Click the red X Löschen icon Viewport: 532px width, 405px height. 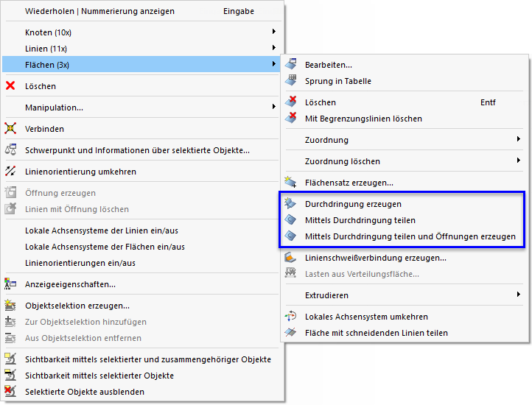coord(10,86)
